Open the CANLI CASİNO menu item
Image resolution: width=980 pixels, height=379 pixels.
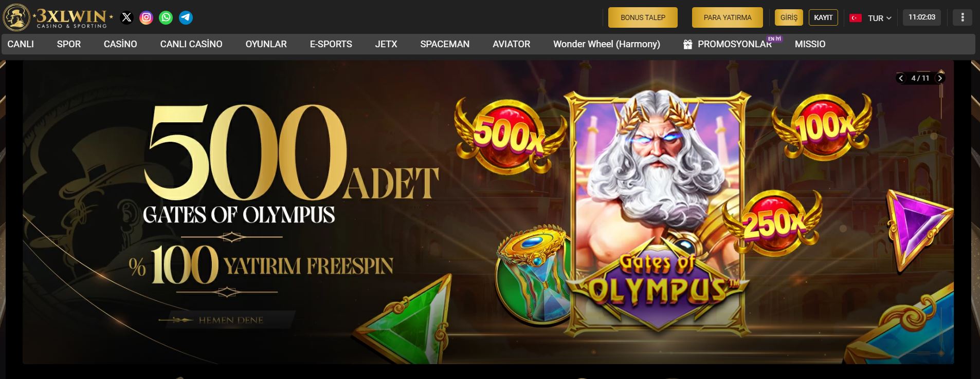coord(191,44)
